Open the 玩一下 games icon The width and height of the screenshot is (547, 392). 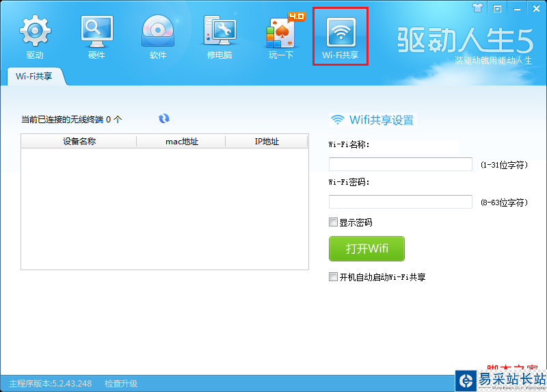(x=281, y=37)
